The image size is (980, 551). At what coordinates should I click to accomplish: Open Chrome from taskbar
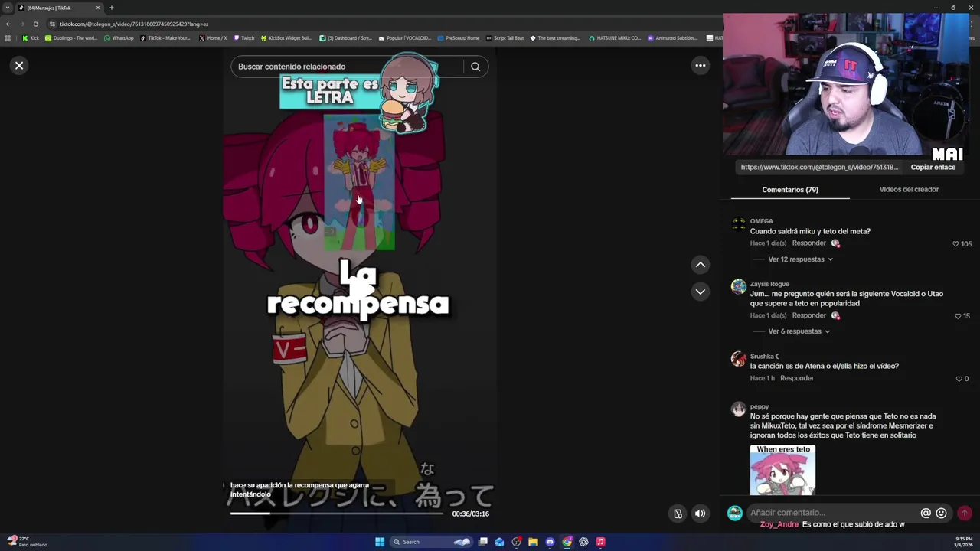coord(567,542)
